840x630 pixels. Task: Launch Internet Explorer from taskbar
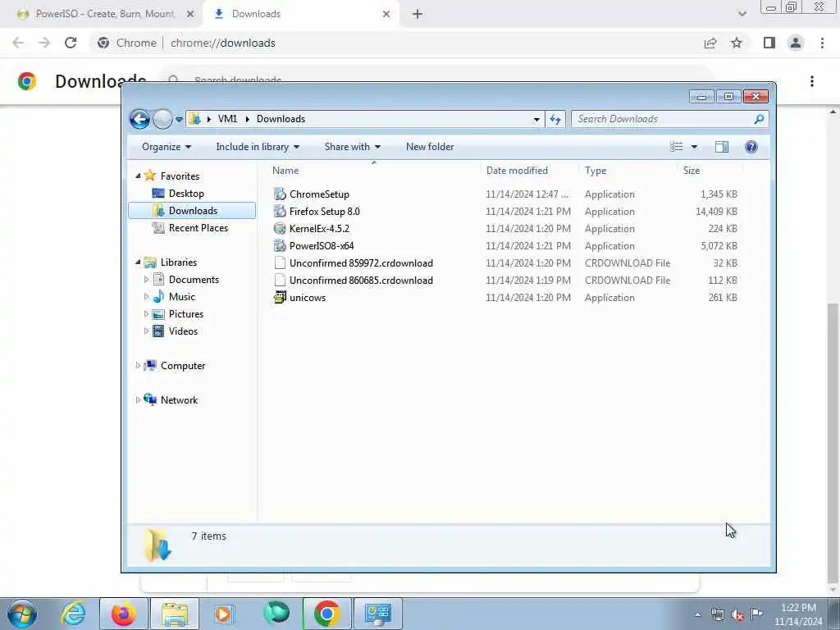[x=73, y=614]
